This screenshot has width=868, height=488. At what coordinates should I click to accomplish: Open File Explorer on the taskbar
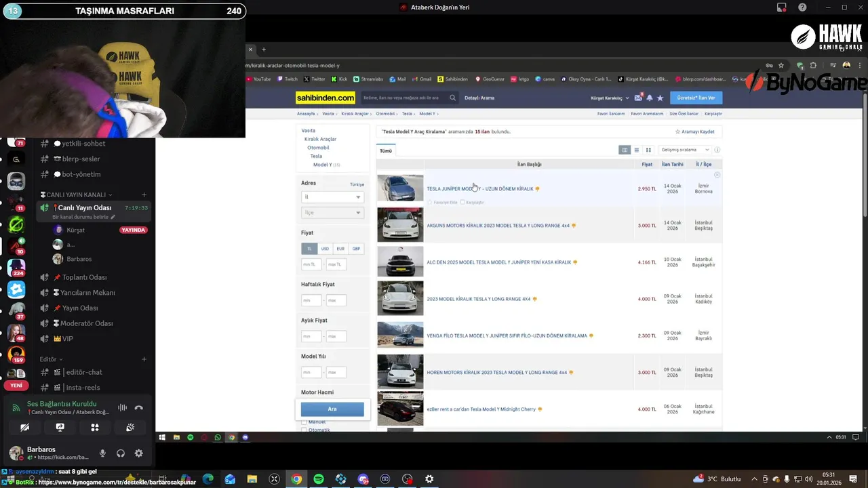pyautogui.click(x=252, y=479)
